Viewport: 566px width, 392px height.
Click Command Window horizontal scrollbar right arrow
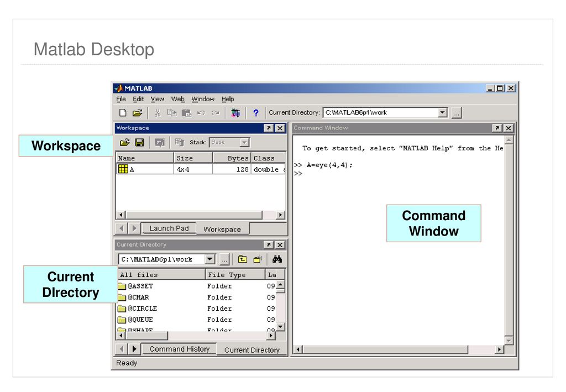click(499, 349)
